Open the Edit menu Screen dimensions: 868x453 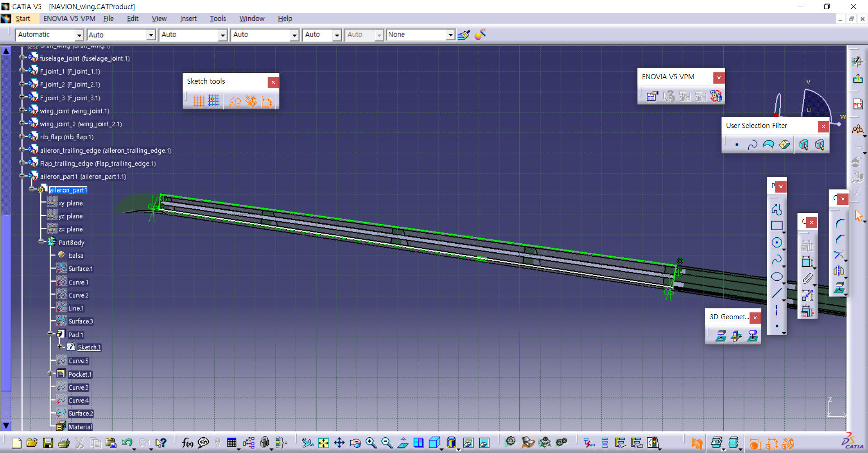pos(132,19)
